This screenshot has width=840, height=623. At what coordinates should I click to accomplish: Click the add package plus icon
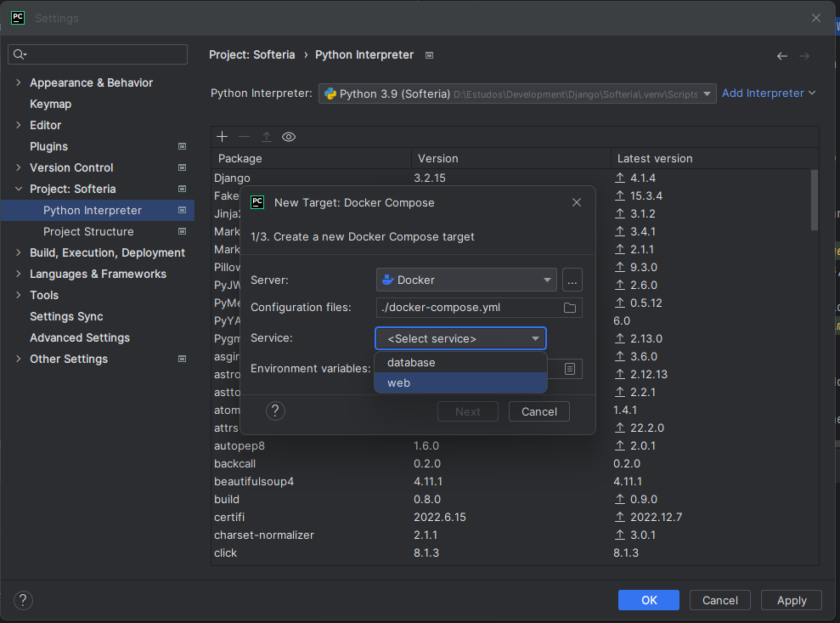(223, 137)
